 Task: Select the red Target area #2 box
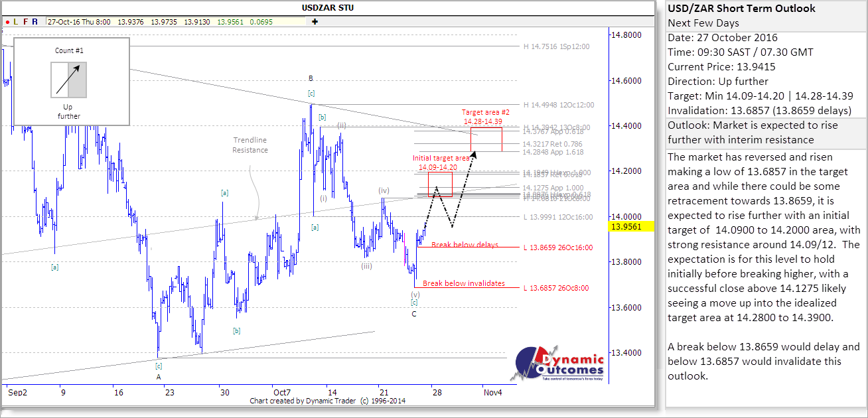(x=486, y=139)
